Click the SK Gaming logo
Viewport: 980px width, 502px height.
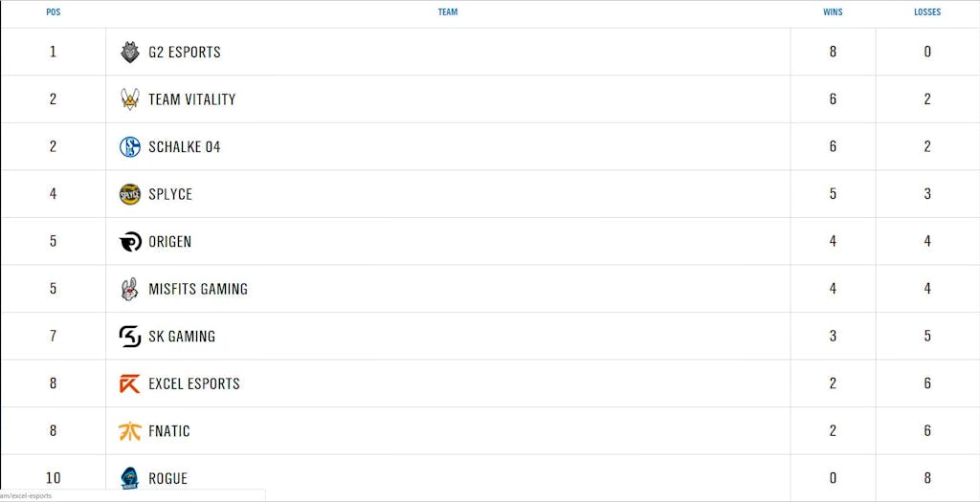130,337
